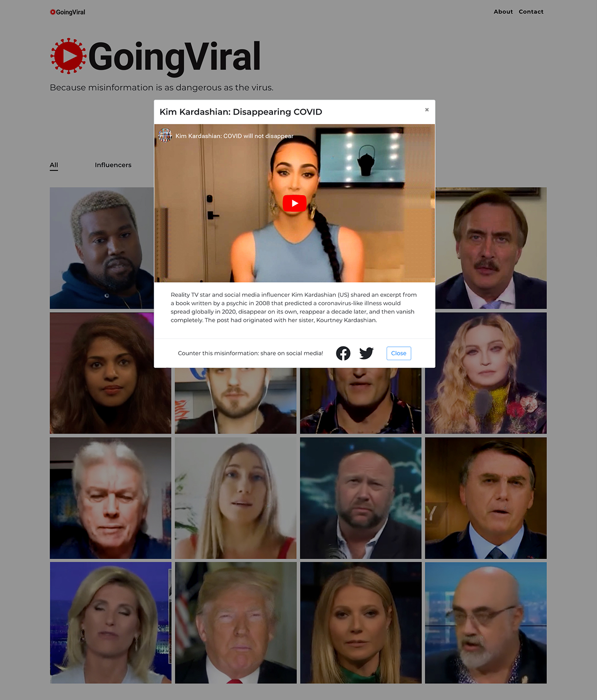Open thumbnail of man in suit and blue tie

click(486, 498)
